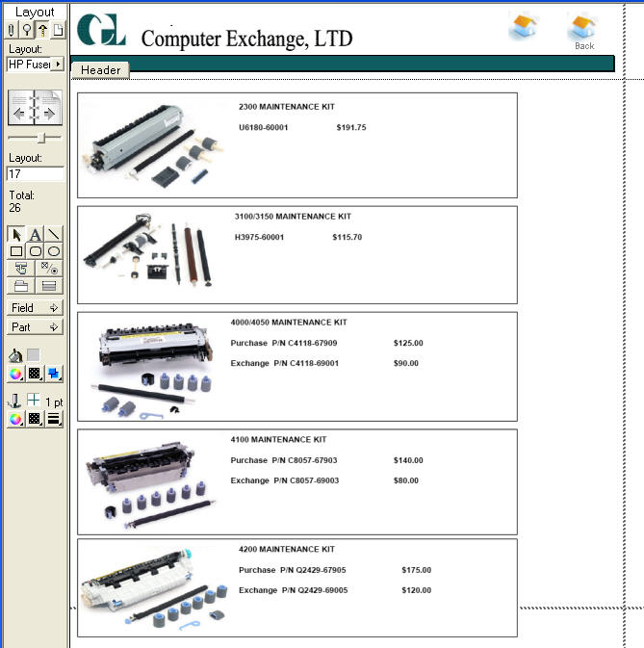
Task: Select the Computer Exchange, LTD title text
Action: 246,39
